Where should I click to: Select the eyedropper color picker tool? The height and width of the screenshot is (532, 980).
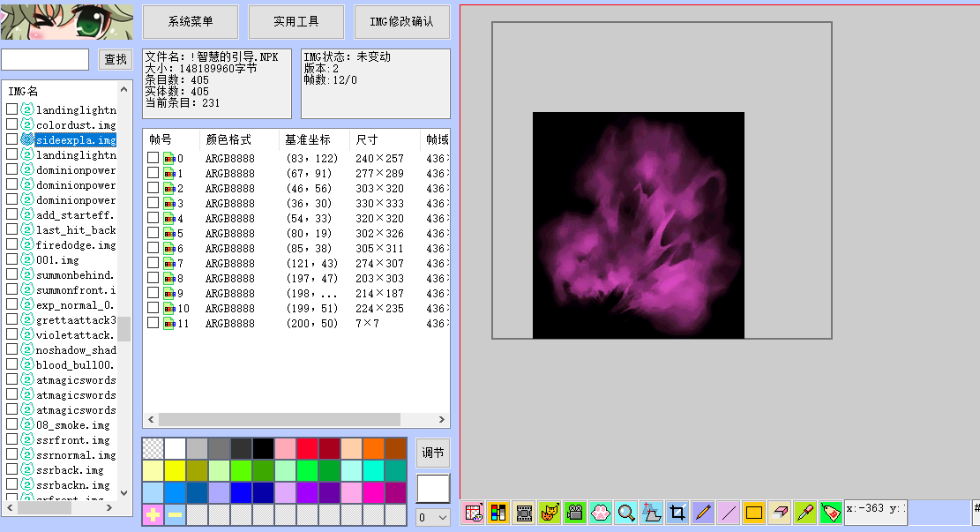click(x=805, y=512)
